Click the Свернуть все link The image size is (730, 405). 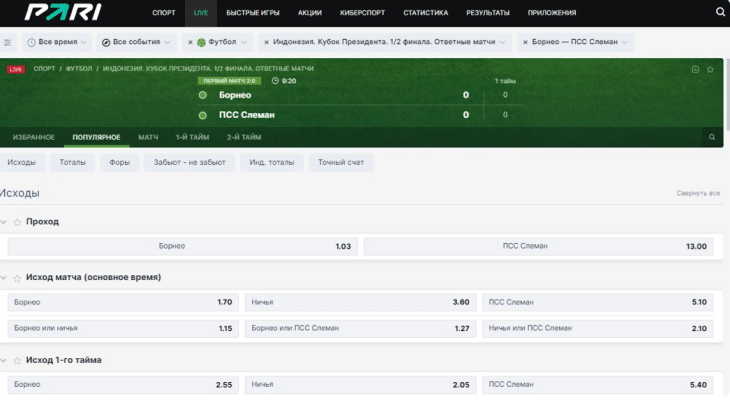697,193
